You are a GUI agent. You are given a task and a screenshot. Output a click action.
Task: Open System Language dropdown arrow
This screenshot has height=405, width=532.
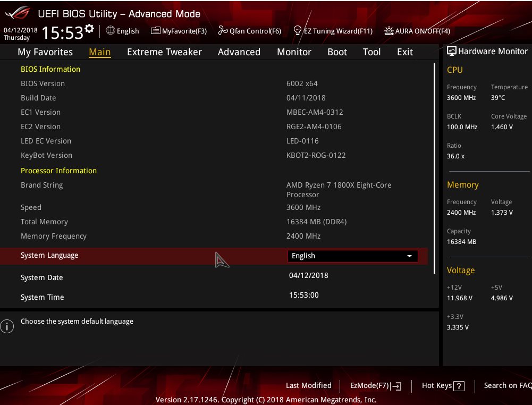[410, 256]
